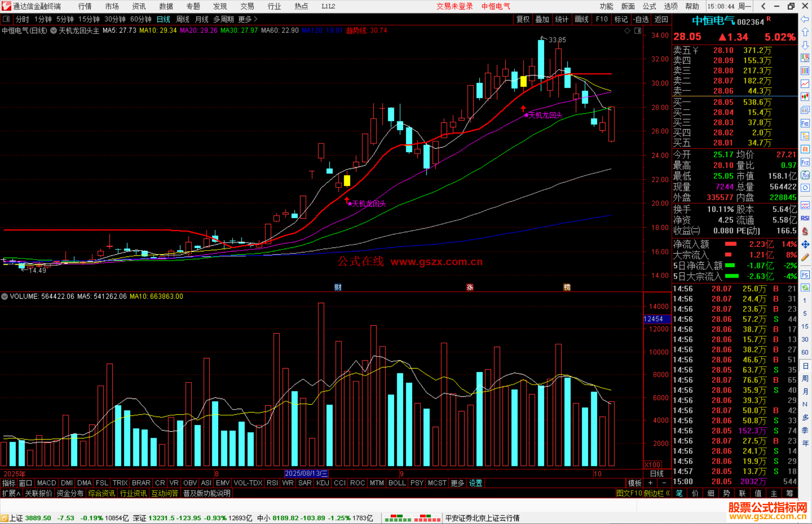
Task: Click the 12454 volume axis marker
Action: coord(654,319)
